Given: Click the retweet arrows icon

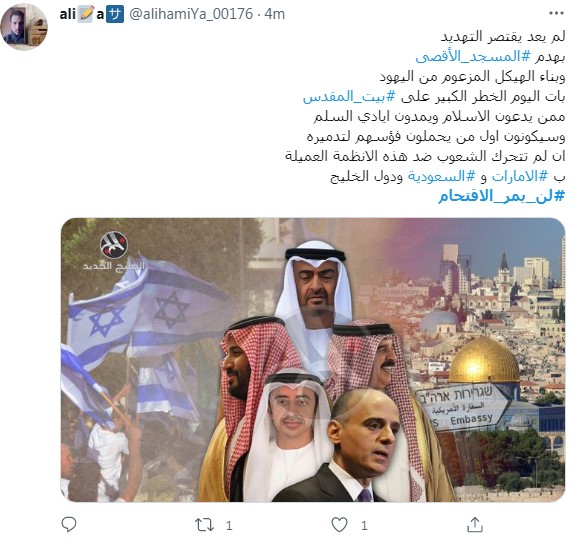Looking at the screenshot, I should tap(204, 525).
